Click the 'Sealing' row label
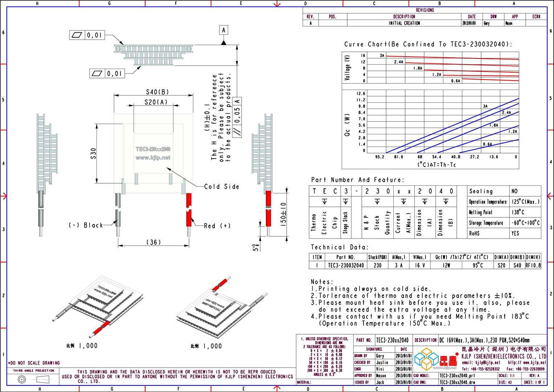The width and height of the screenshot is (554, 392). pos(481,191)
